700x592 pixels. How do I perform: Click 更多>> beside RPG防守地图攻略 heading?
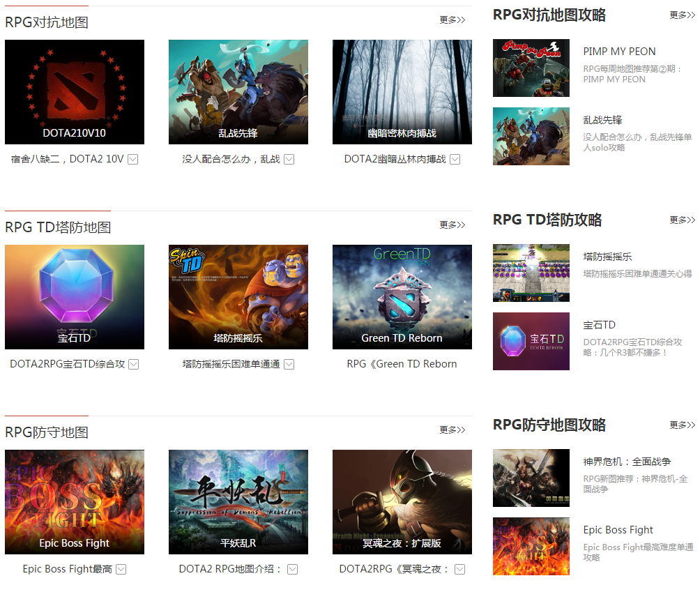682,425
